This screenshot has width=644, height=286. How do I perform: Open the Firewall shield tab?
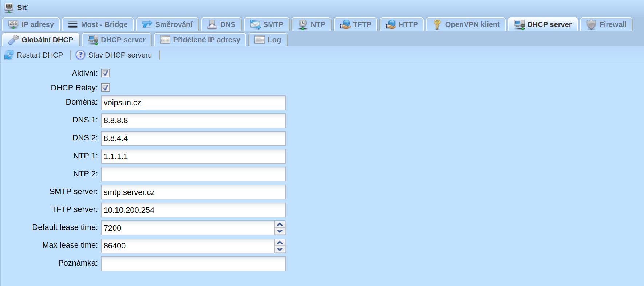606,24
